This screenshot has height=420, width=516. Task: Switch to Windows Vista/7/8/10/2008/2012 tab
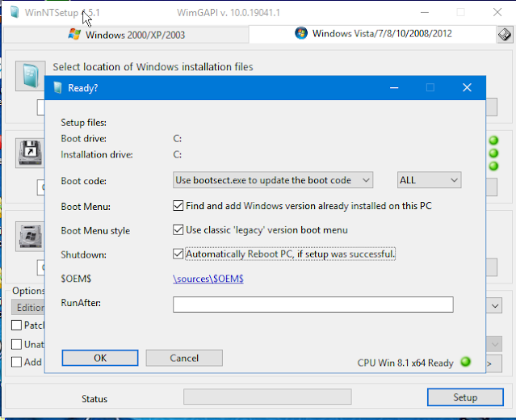click(x=373, y=34)
